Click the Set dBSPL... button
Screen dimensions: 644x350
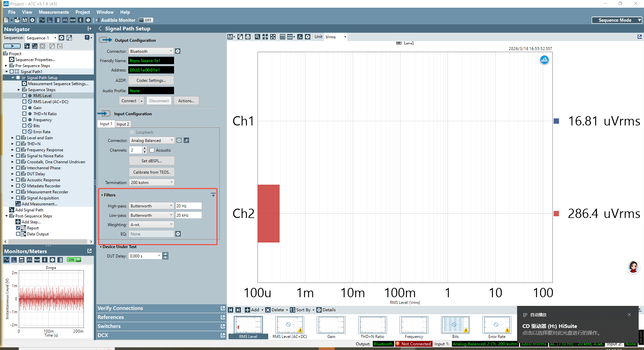[x=152, y=161]
